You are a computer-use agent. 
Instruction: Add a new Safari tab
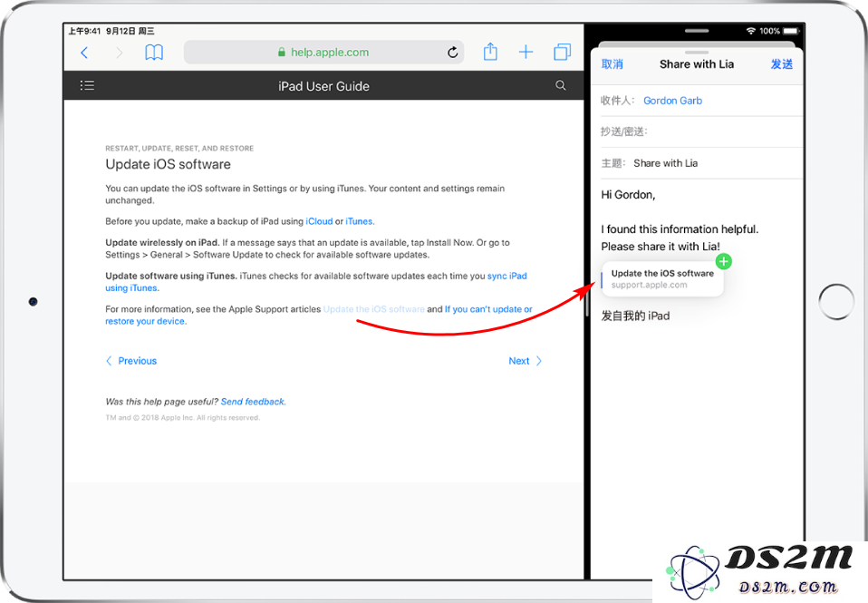(x=526, y=52)
